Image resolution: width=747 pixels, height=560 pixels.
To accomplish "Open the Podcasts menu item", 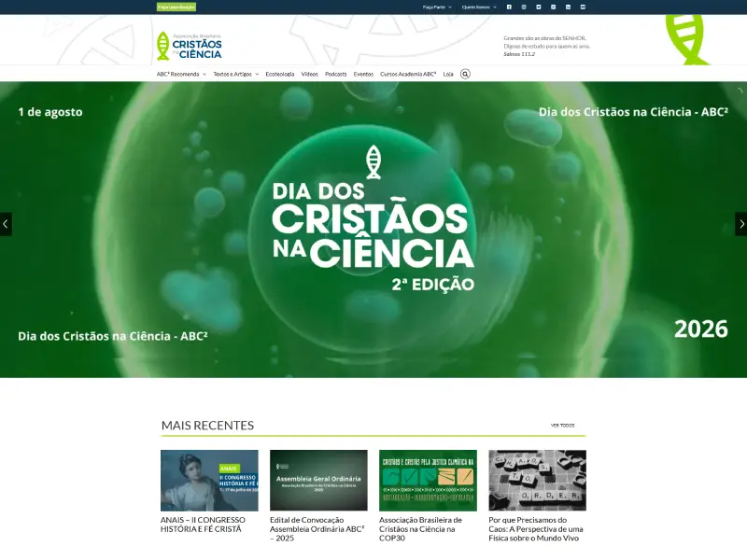I will pyautogui.click(x=336, y=74).
